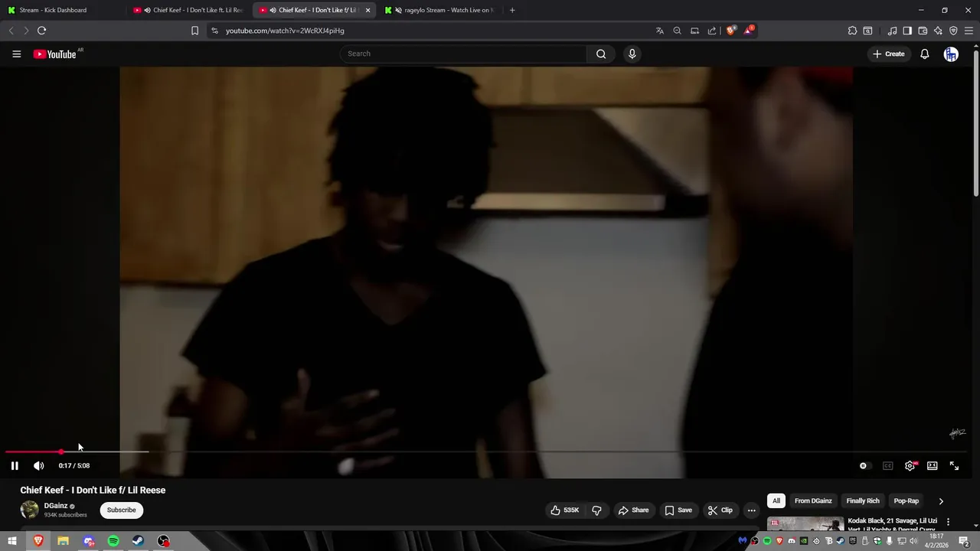The width and height of the screenshot is (980, 551).
Task: Open Brave Shields lion icon
Action: click(730, 31)
